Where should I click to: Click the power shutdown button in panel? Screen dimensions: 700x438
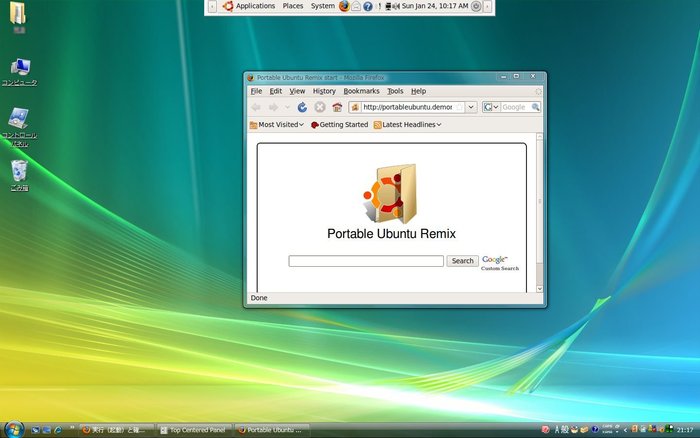click(x=476, y=6)
